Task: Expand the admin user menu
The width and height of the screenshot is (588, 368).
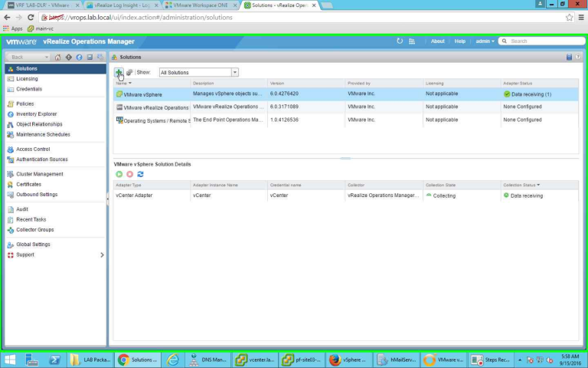Action: pos(485,41)
